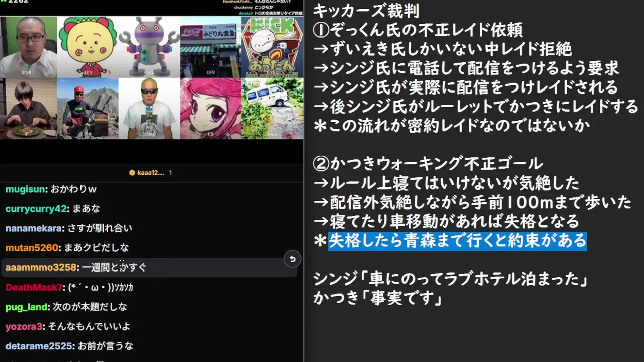Screen dimensions: 644x362
Task: Click the line about 手前100mまで歩いた
Action: point(472,202)
